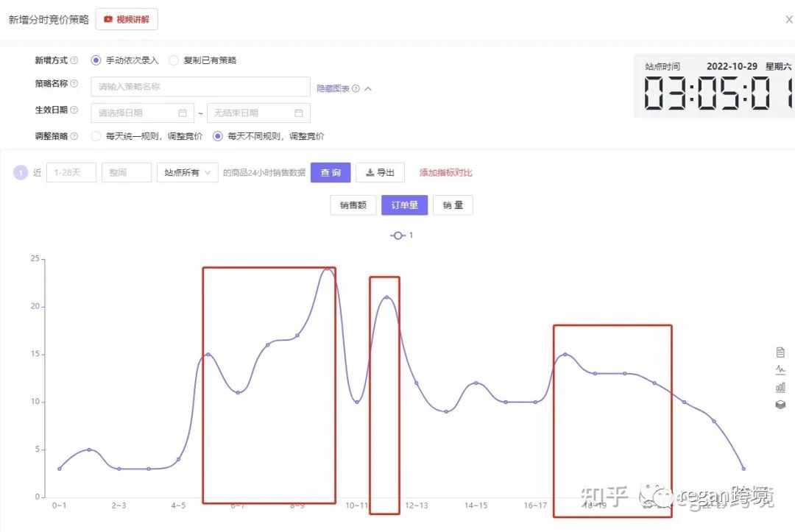This screenshot has width=795, height=532.
Task: Click x-axis label 4~5
Action: pos(178,506)
